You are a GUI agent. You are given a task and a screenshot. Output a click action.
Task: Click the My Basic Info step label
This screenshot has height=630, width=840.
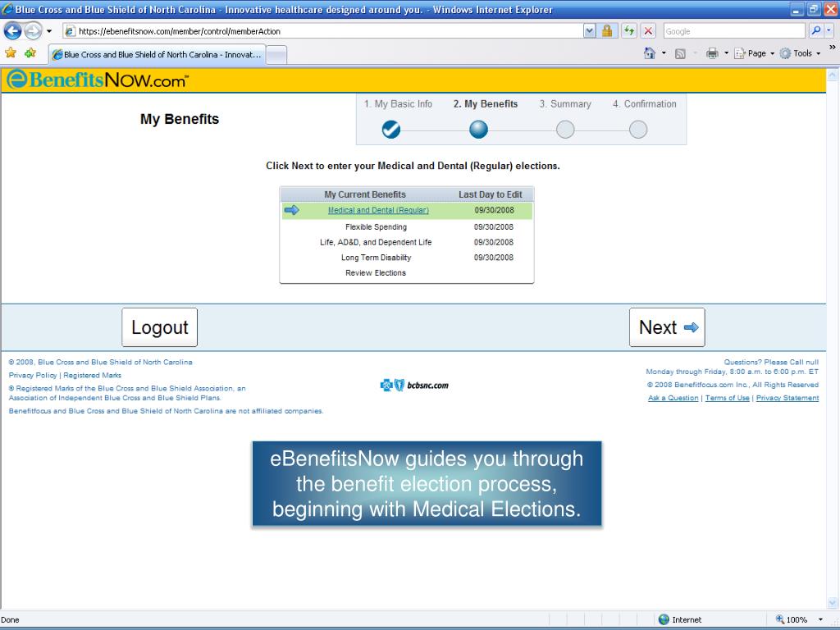[398, 104]
